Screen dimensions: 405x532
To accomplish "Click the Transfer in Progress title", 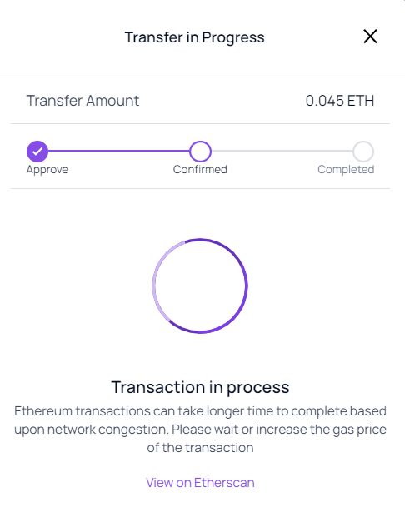I will click(194, 37).
